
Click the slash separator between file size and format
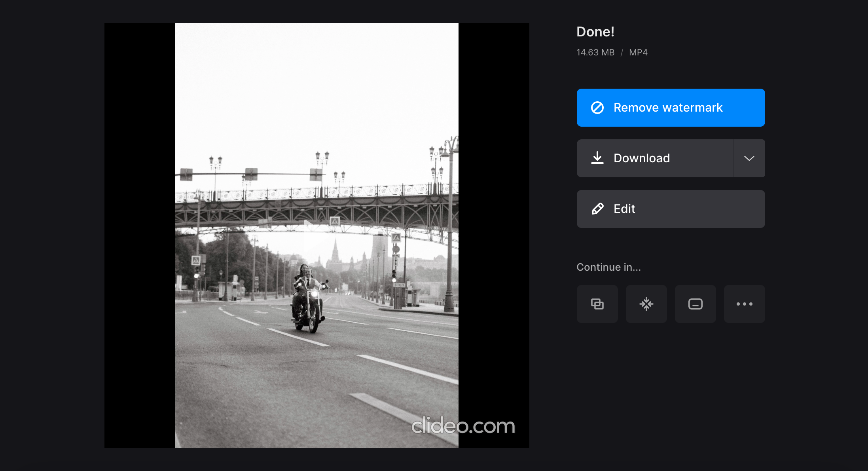point(622,52)
